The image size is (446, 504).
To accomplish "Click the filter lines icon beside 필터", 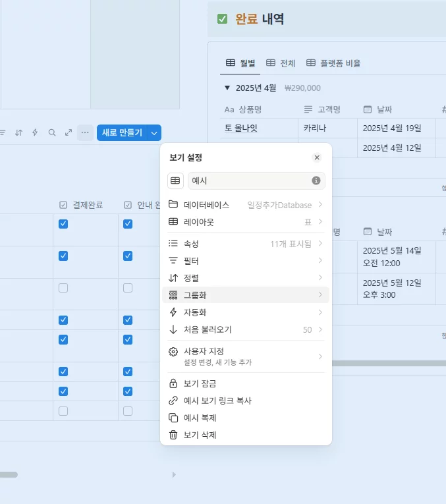I will click(x=173, y=260).
